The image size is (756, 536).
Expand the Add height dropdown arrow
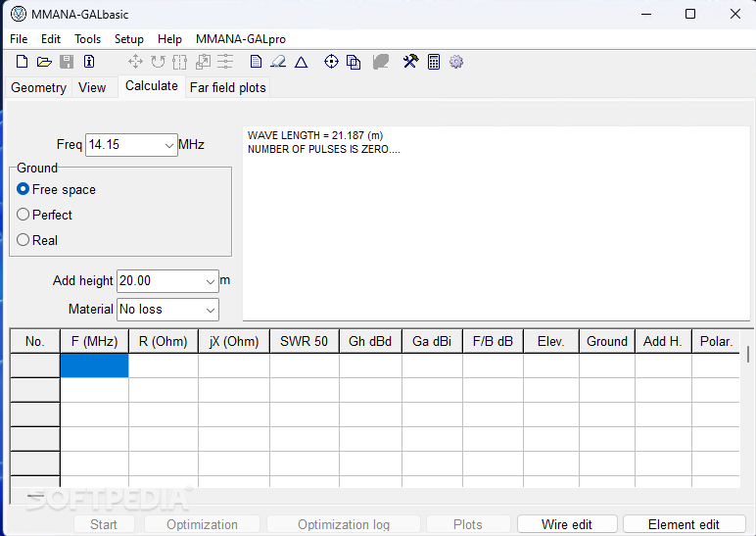click(211, 281)
